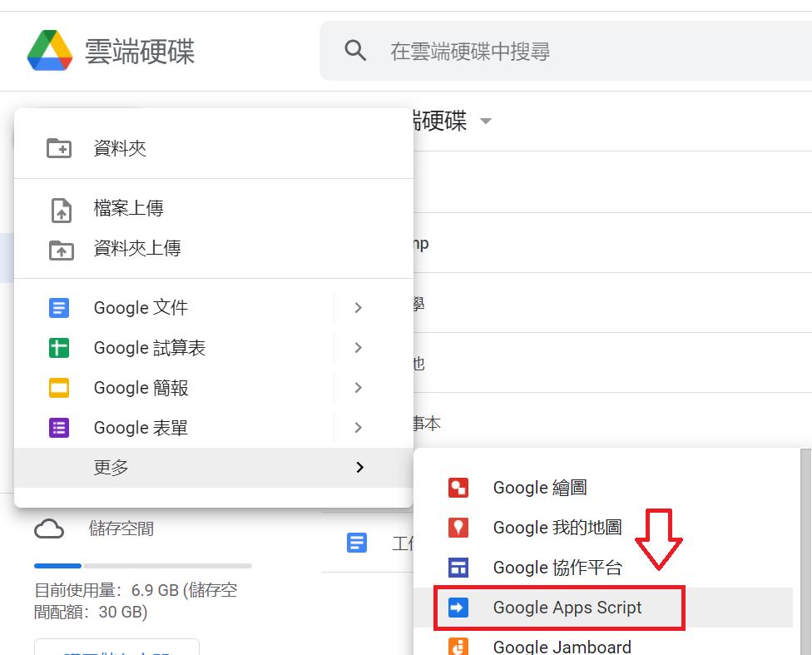812x655 pixels.
Task: Open the 儲存空間 storage link
Action: (x=121, y=529)
